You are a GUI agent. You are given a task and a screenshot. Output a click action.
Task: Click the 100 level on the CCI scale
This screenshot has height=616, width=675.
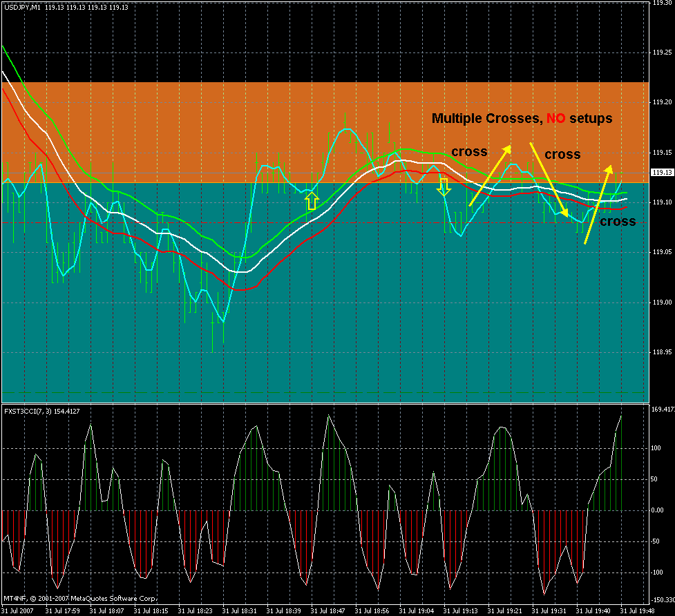click(656, 448)
